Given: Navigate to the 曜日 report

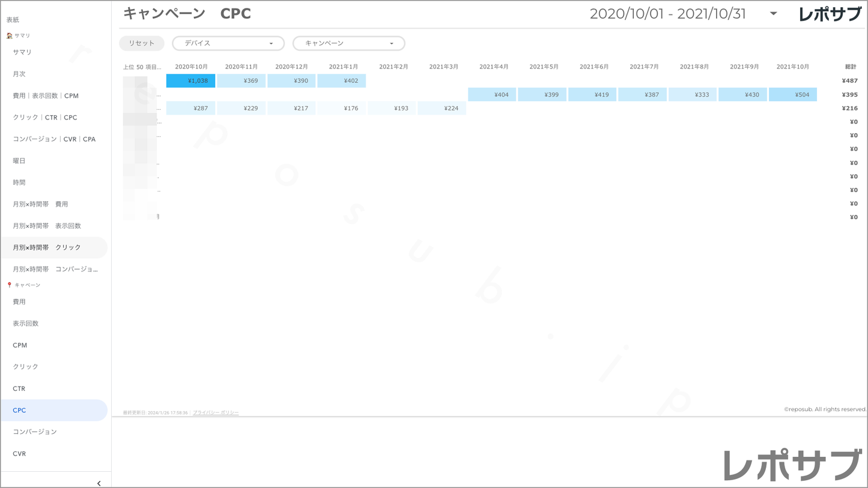Looking at the screenshot, I should point(19,161).
